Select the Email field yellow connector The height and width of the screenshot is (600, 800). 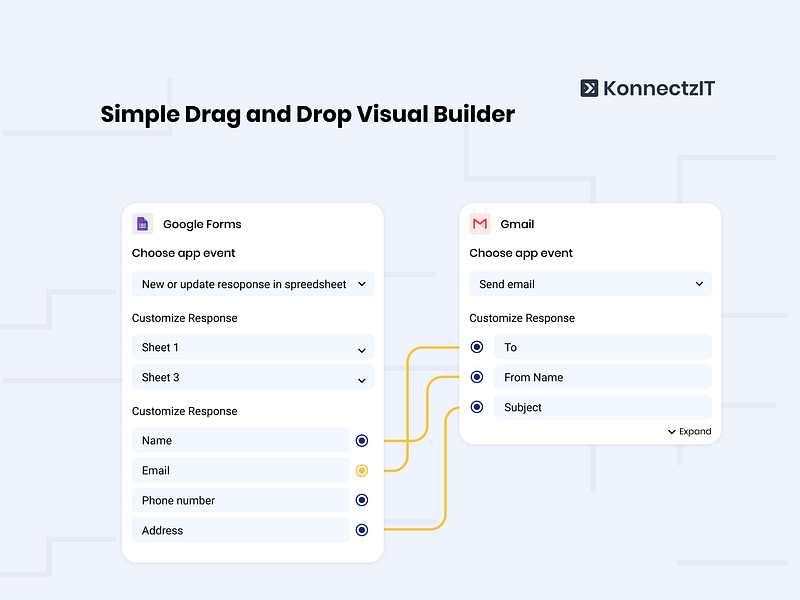tap(362, 470)
